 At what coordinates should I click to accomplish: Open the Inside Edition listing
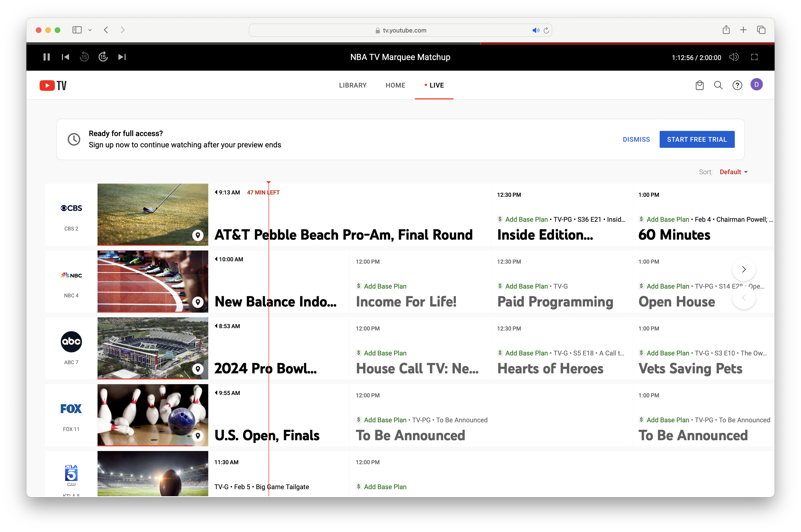click(561, 214)
